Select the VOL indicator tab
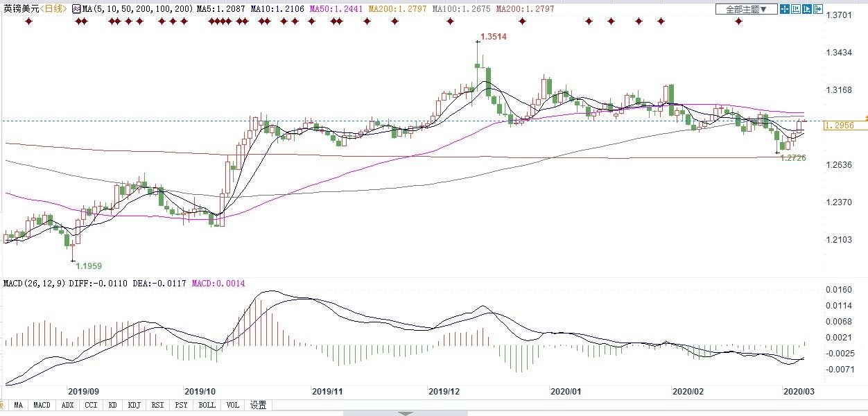Viewport: 868px width, 416px height. (232, 405)
